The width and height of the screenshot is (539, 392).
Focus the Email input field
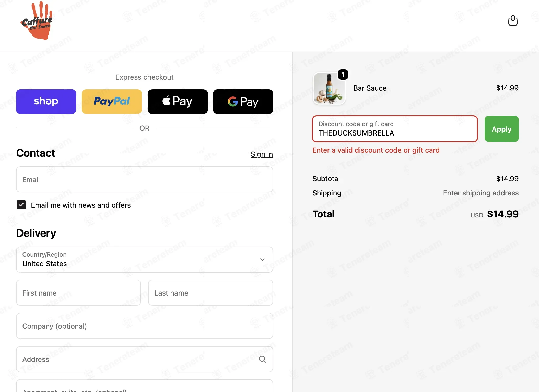145,179
